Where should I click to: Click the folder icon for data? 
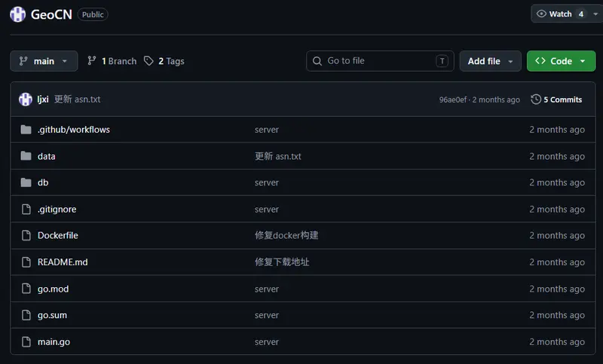(26, 156)
